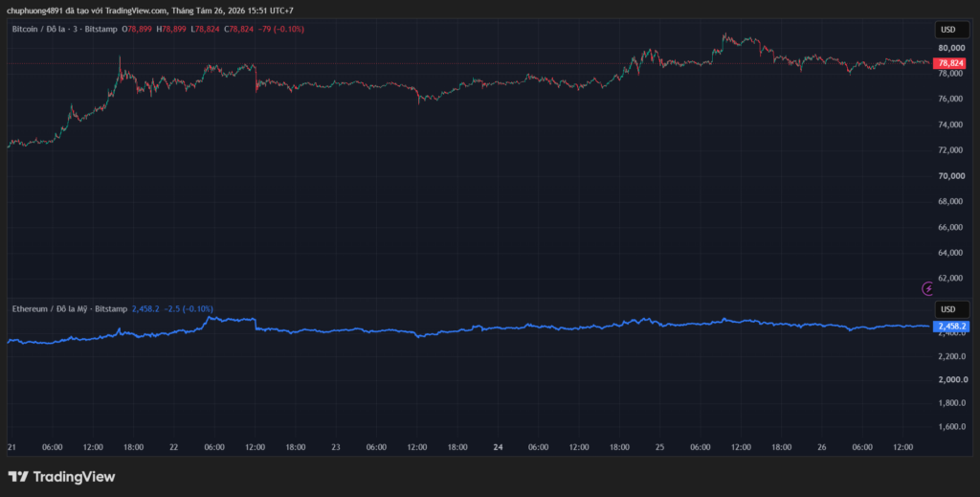Click the close value C78,824

pyautogui.click(x=238, y=30)
